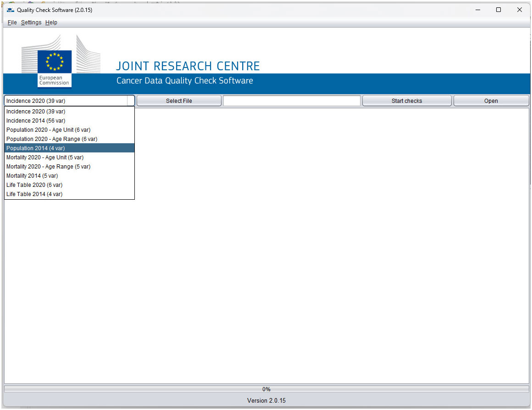The image size is (532, 410).
Task: Open the File menu
Action: (12, 22)
